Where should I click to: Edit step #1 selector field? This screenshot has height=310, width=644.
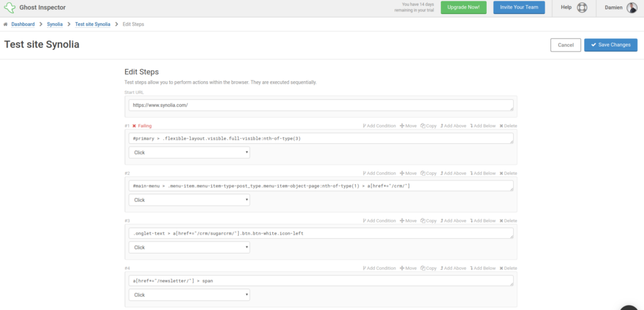321,138
